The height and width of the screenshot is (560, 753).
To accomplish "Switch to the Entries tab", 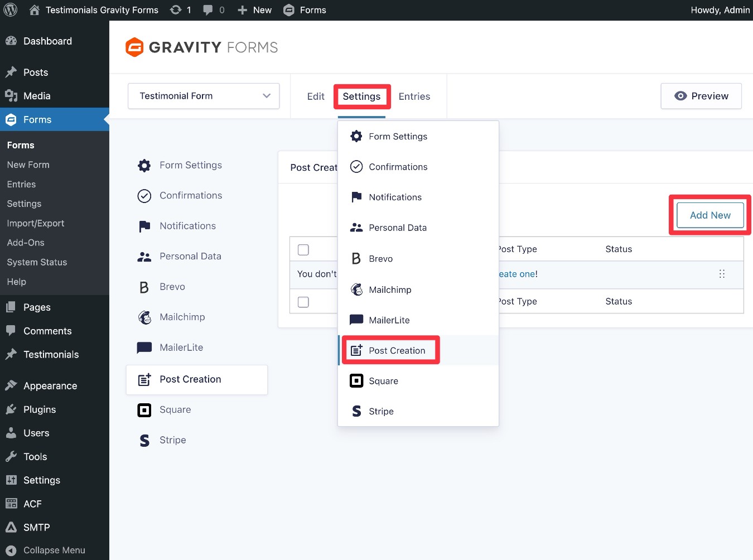I will pos(414,96).
